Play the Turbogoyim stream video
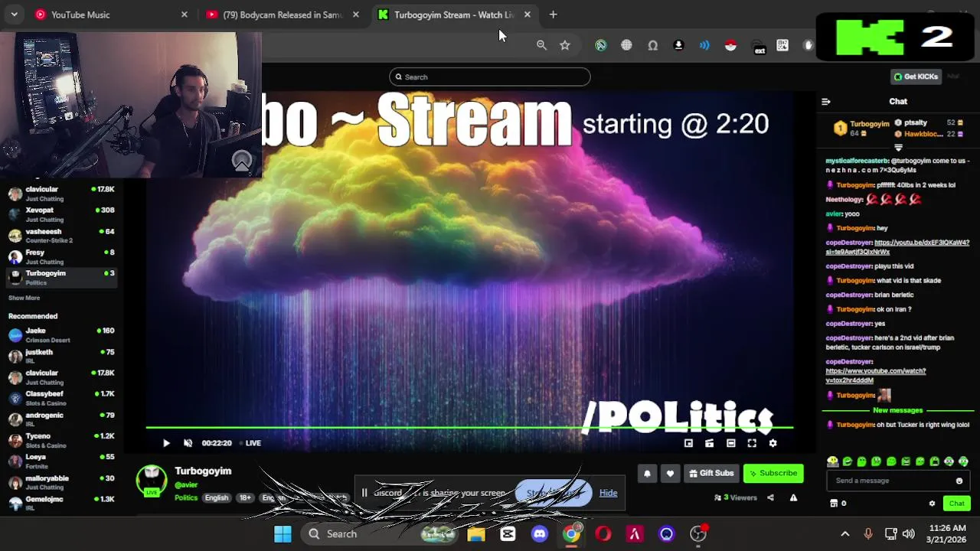 (x=166, y=443)
